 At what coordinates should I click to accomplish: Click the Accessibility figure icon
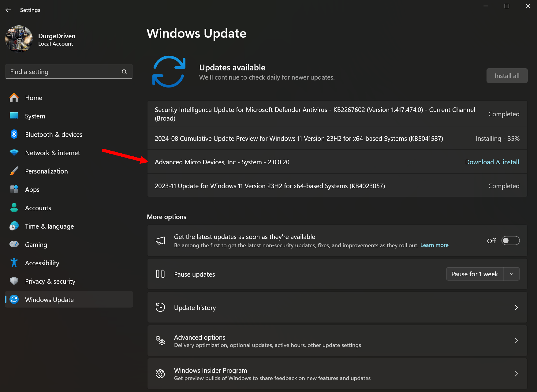pos(14,263)
